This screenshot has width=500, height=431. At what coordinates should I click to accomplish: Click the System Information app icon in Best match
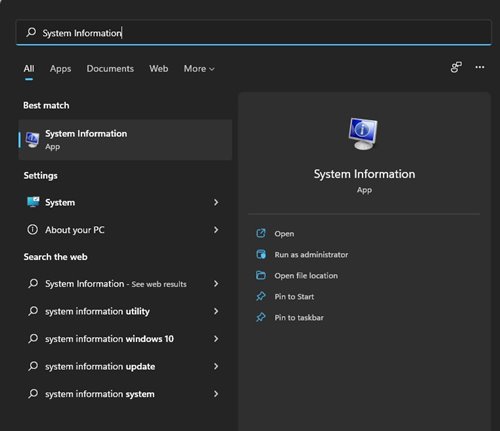[x=32, y=140]
